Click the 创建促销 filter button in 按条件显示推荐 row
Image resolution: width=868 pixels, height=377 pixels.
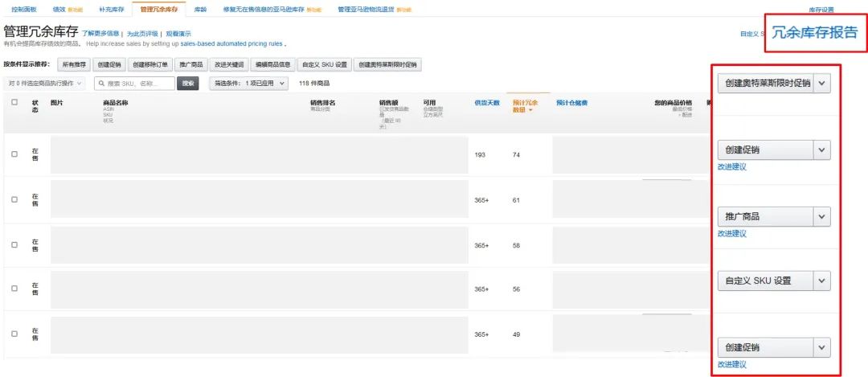pos(109,65)
